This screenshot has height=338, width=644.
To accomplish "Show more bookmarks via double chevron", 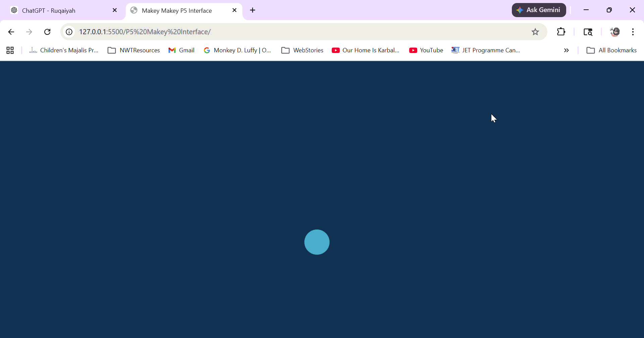I will tap(567, 50).
